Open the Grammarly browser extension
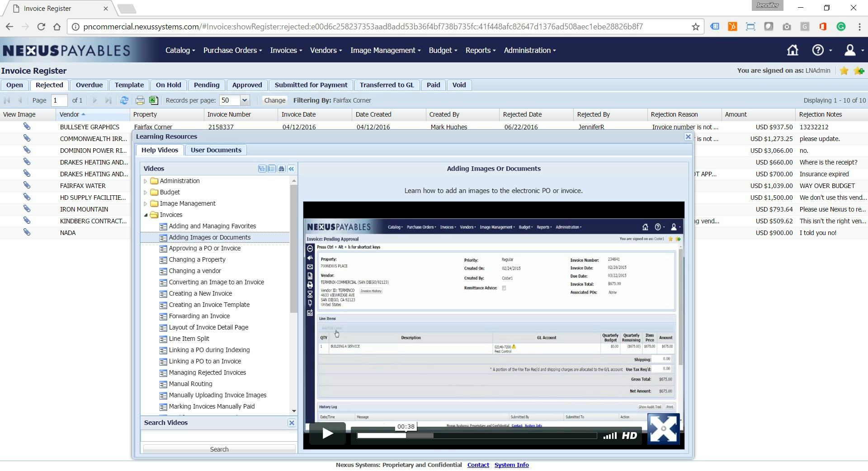Viewport: 868px width, 471px height. (x=841, y=27)
